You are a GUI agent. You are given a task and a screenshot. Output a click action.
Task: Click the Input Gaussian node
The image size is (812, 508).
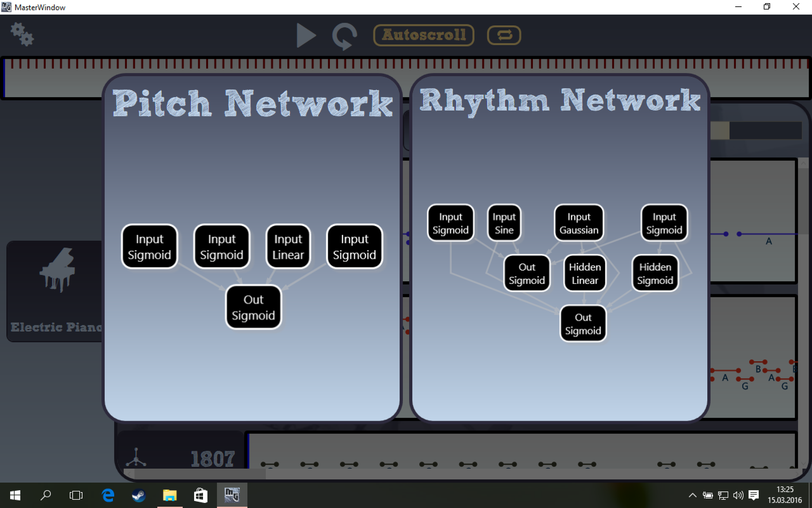[579, 223]
